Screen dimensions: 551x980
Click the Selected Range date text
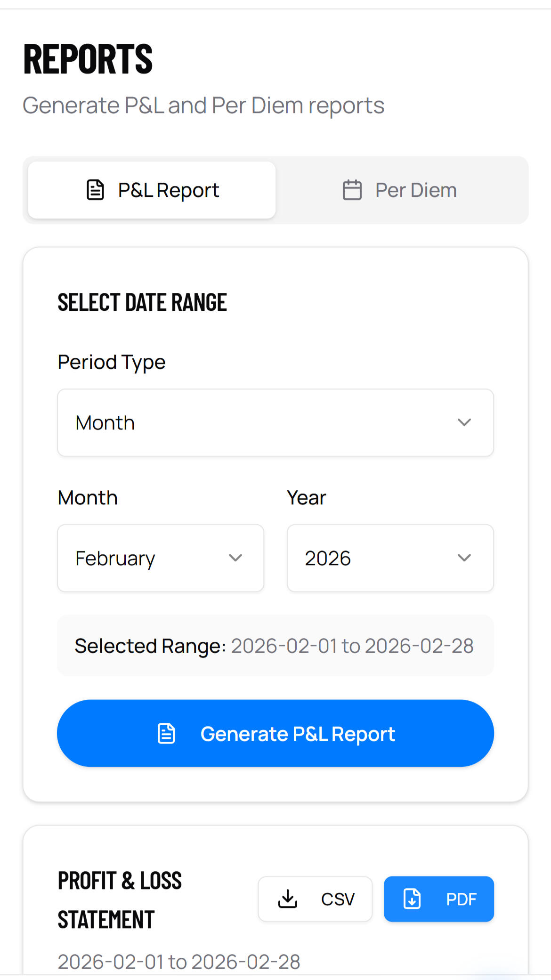click(x=352, y=646)
